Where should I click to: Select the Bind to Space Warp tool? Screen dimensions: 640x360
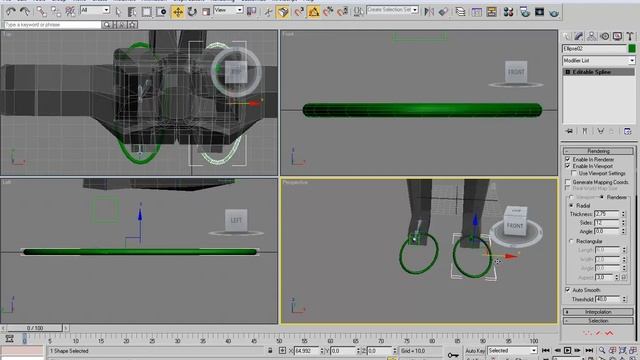(71, 11)
